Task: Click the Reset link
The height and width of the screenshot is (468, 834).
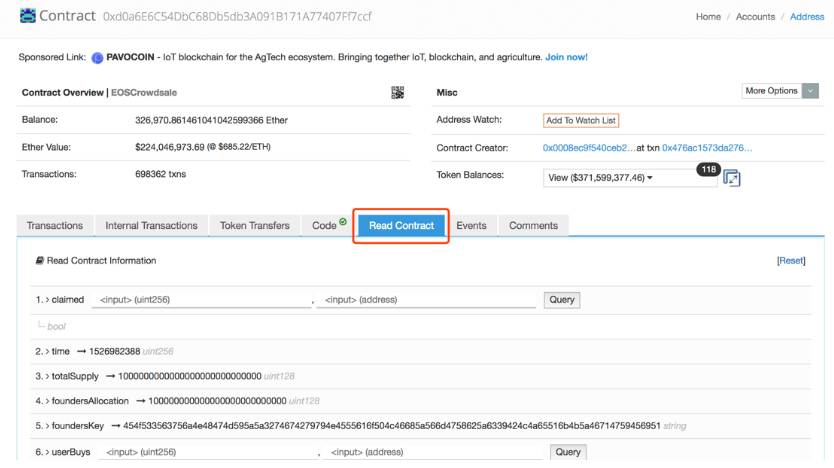Action: [791, 261]
